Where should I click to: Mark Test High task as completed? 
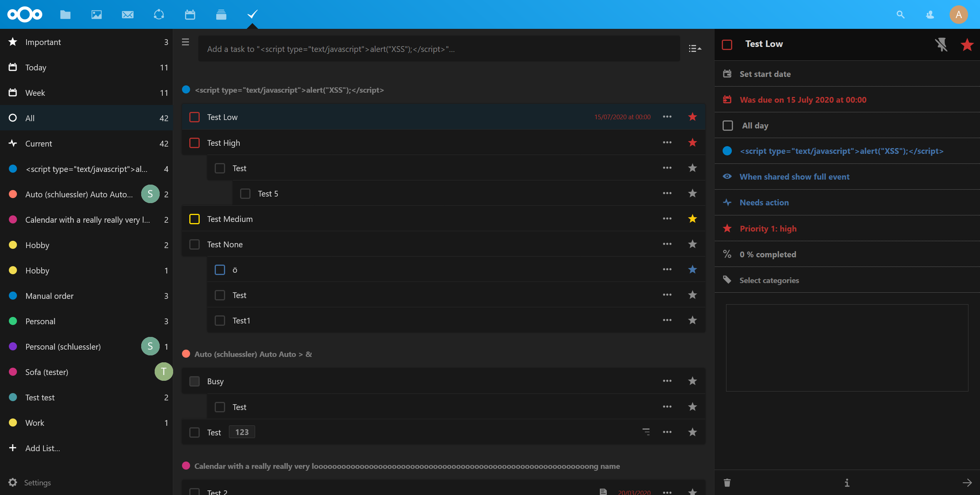(195, 143)
